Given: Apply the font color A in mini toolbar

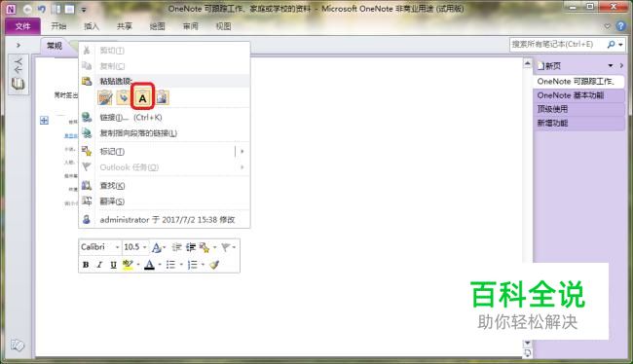Looking at the screenshot, I should point(149,265).
